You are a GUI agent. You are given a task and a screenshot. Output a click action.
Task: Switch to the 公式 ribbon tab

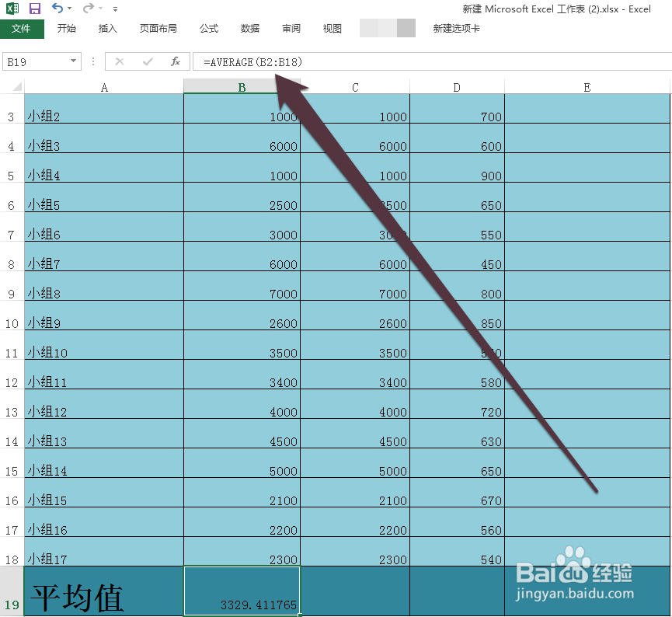[208, 29]
